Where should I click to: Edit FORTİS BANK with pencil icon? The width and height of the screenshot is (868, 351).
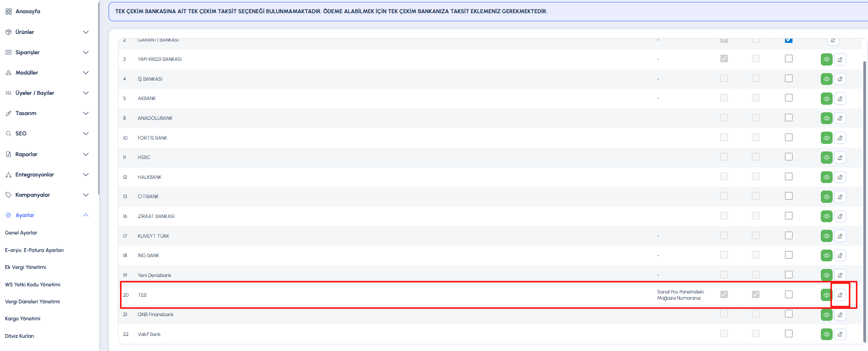click(840, 138)
